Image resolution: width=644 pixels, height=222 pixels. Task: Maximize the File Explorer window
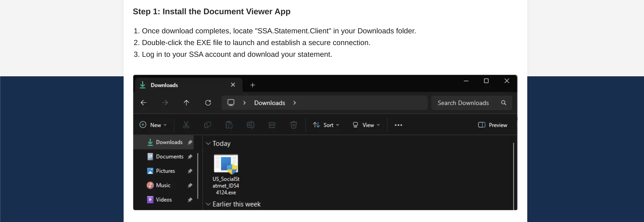click(486, 81)
